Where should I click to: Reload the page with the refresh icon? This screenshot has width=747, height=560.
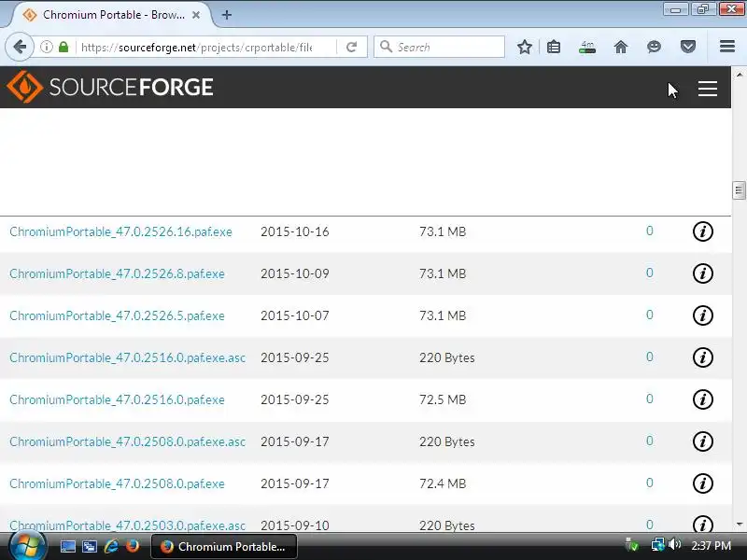352,47
